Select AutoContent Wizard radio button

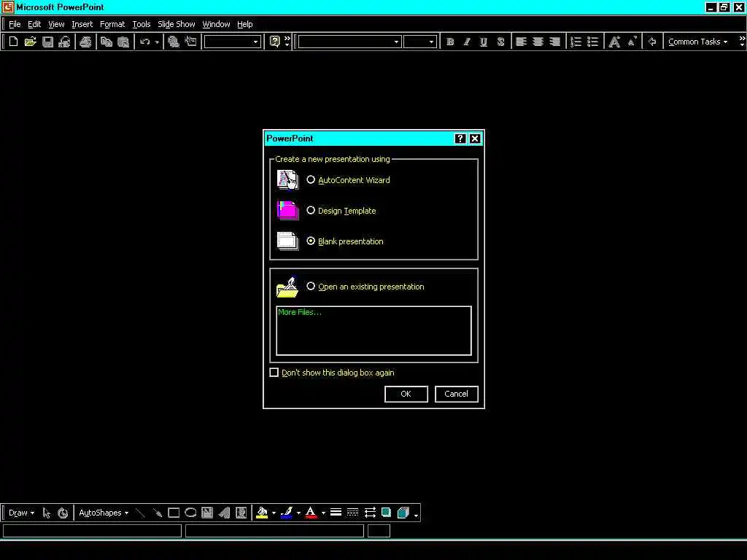click(x=311, y=180)
